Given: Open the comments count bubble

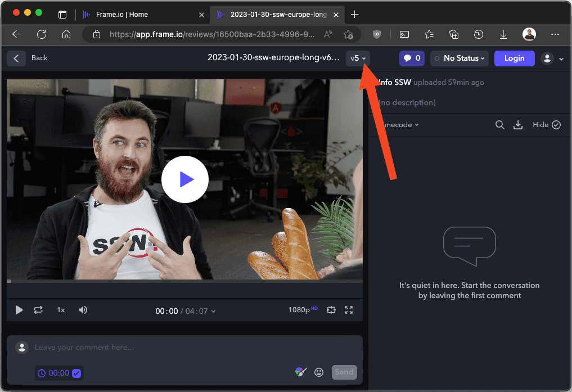Looking at the screenshot, I should coord(412,58).
